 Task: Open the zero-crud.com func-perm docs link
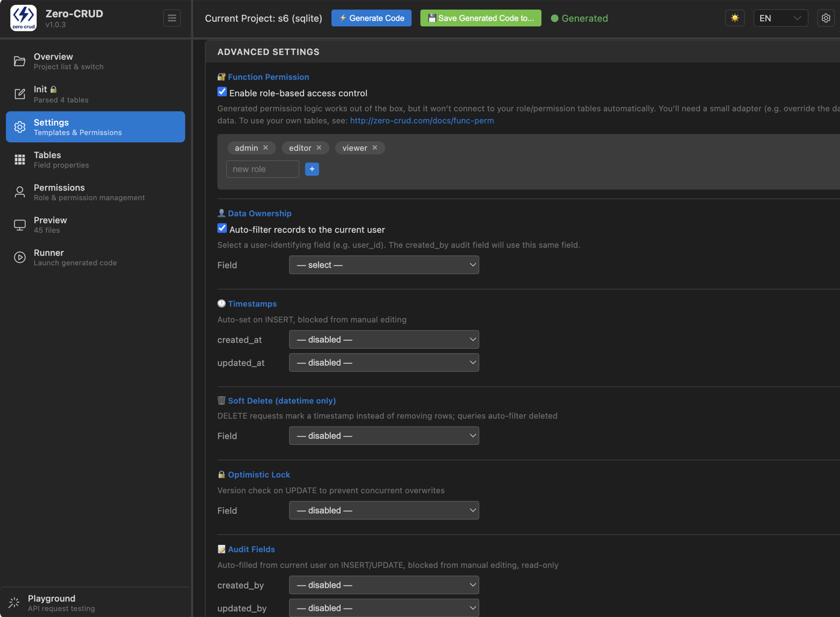422,121
